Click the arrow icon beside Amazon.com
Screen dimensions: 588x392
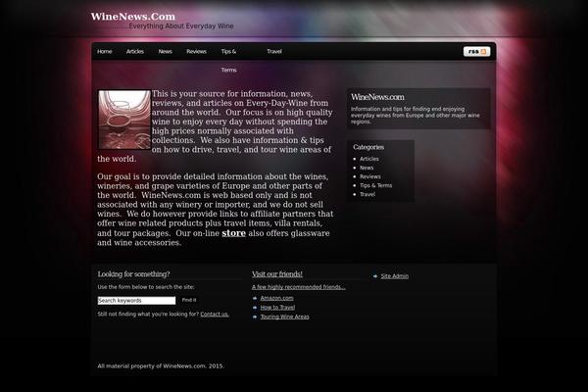(x=255, y=298)
